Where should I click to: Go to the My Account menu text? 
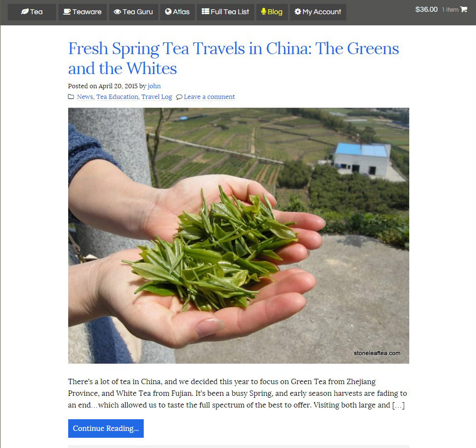[322, 12]
